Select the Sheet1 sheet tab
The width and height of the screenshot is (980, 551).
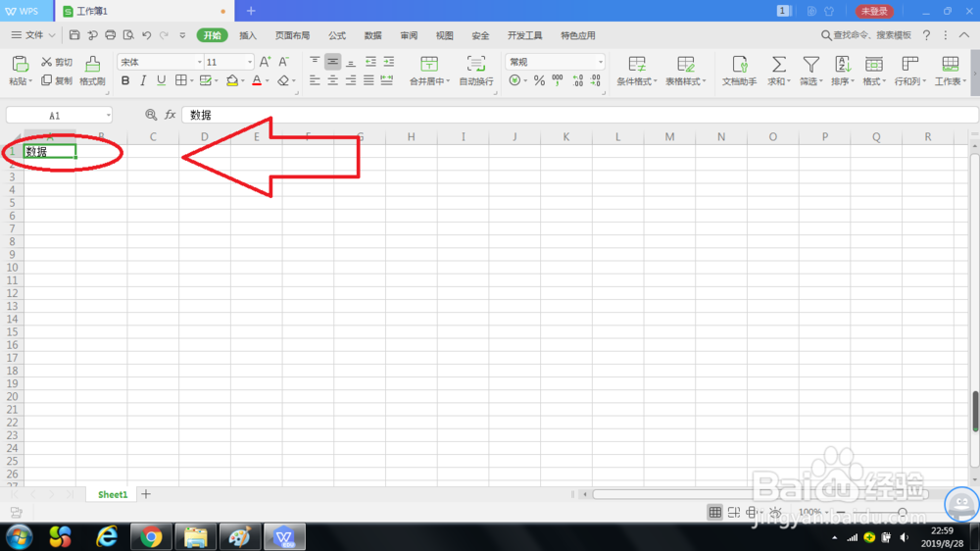click(x=113, y=494)
